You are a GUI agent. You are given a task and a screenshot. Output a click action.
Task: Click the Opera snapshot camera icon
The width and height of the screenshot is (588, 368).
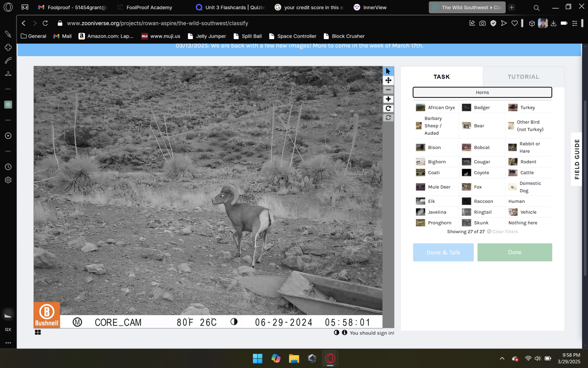[482, 23]
